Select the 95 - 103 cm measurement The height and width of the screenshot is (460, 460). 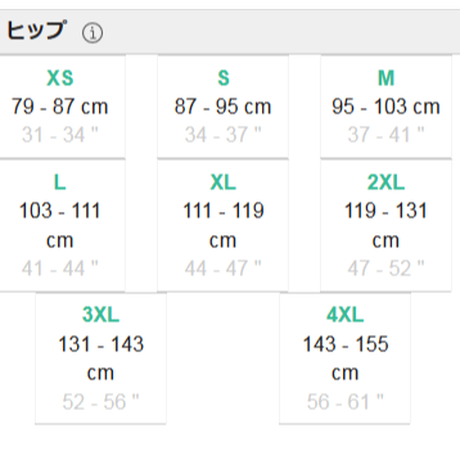386,106
